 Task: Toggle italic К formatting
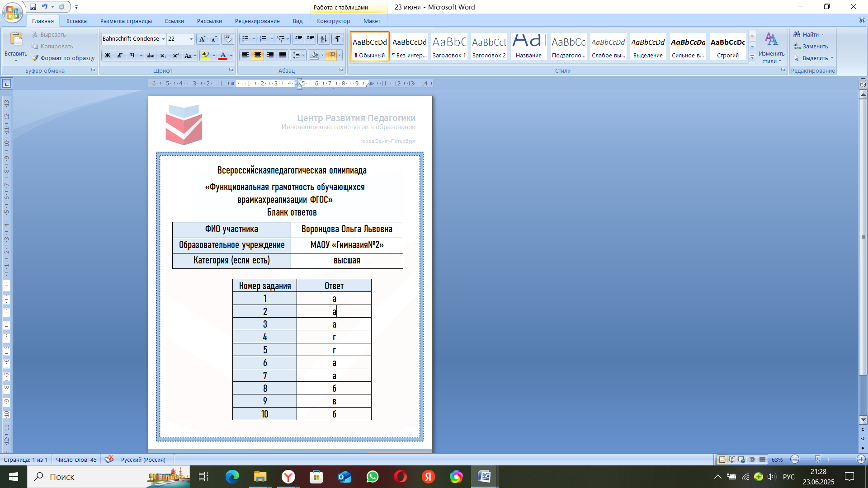coord(120,56)
